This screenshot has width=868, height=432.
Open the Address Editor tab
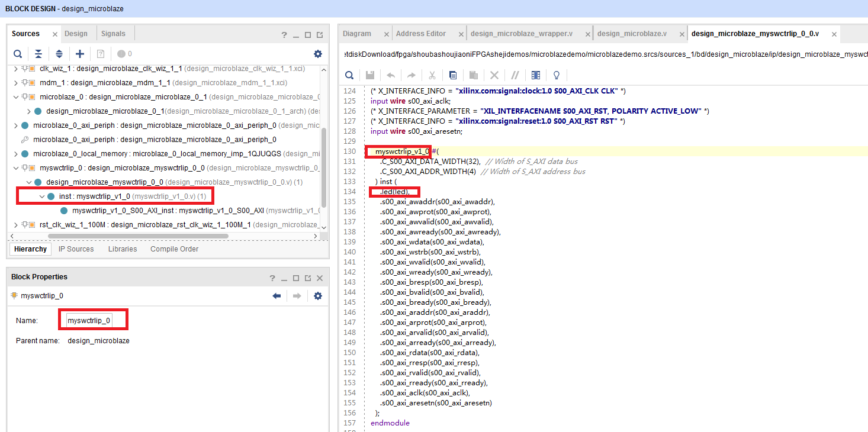tap(421, 34)
